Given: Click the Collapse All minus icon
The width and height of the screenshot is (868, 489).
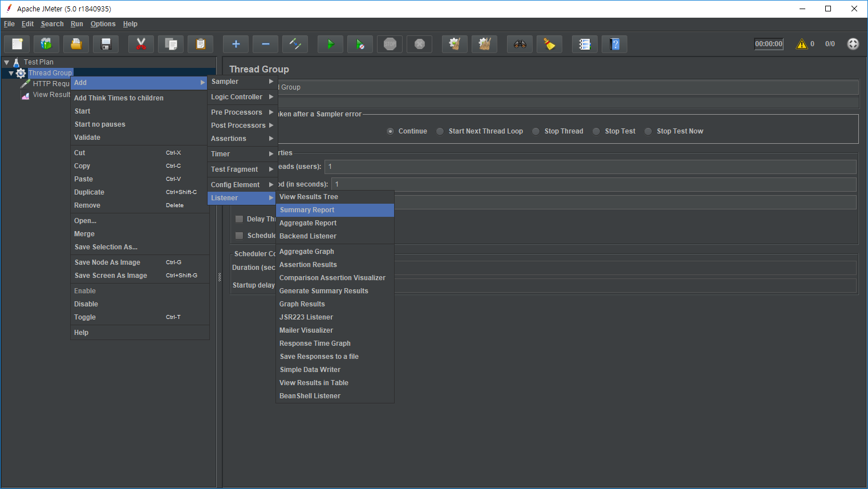Looking at the screenshot, I should click(x=266, y=44).
